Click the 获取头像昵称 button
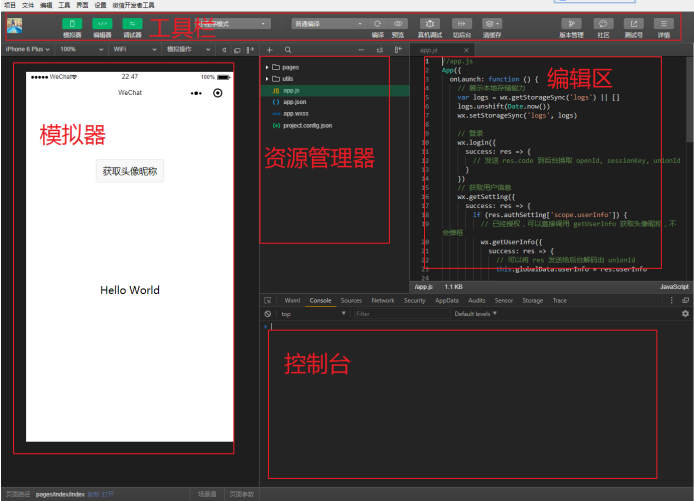Viewport: 694px width, 501px height. tap(130, 171)
